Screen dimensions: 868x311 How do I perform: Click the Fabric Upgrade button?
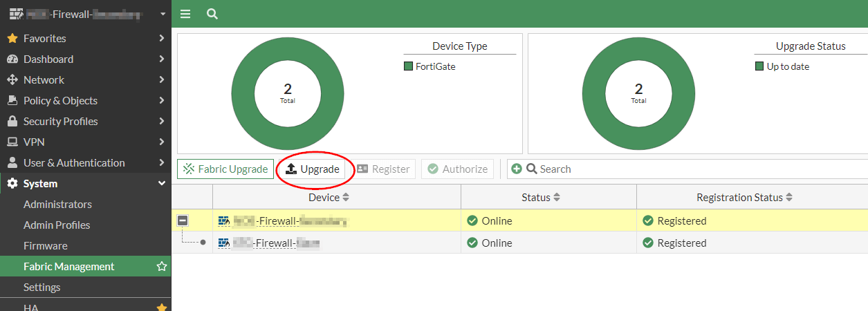225,169
